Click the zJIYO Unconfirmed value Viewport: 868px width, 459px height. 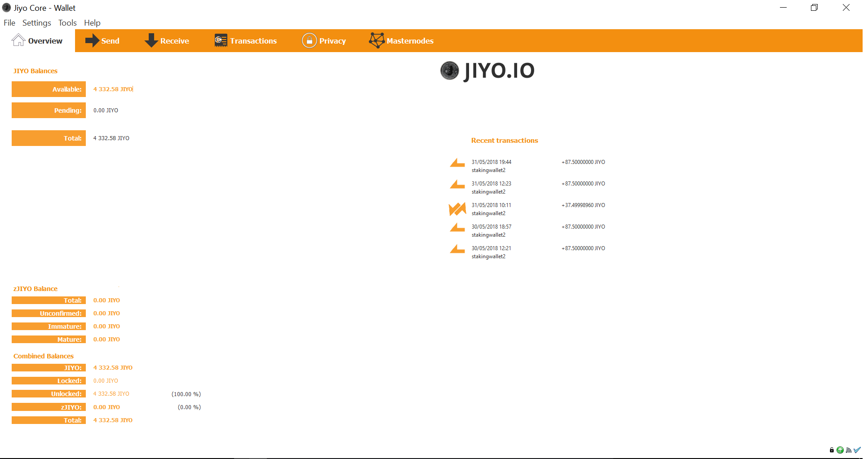[106, 313]
